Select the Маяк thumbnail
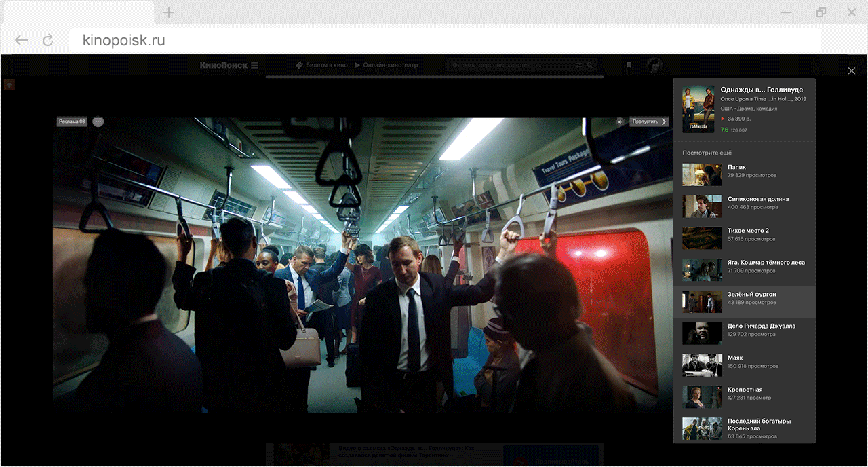 pyautogui.click(x=703, y=365)
